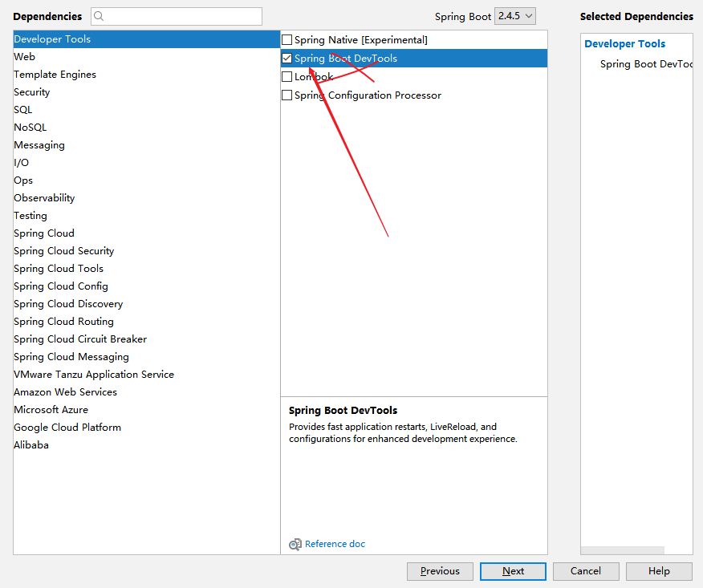703x588 pixels.
Task: Select the Microsoft Azure category
Action: click(147, 410)
